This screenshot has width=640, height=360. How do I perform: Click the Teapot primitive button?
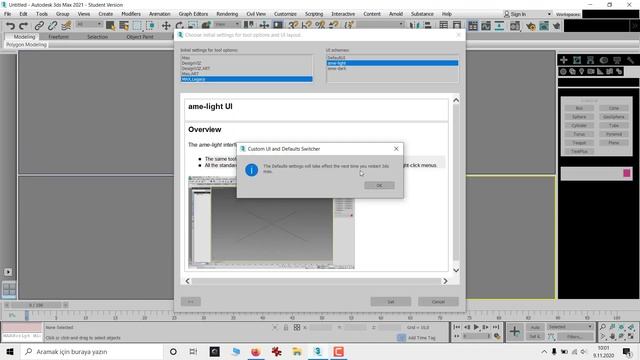pyautogui.click(x=579, y=143)
